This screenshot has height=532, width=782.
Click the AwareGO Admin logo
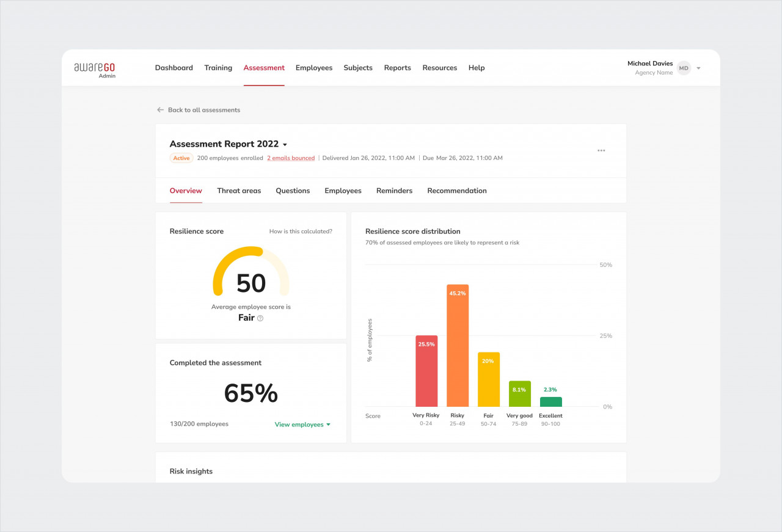pyautogui.click(x=95, y=70)
